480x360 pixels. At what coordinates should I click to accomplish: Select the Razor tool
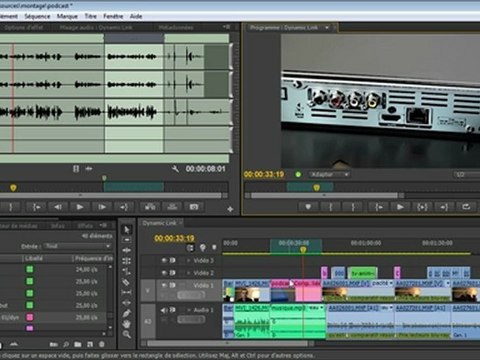127,282
